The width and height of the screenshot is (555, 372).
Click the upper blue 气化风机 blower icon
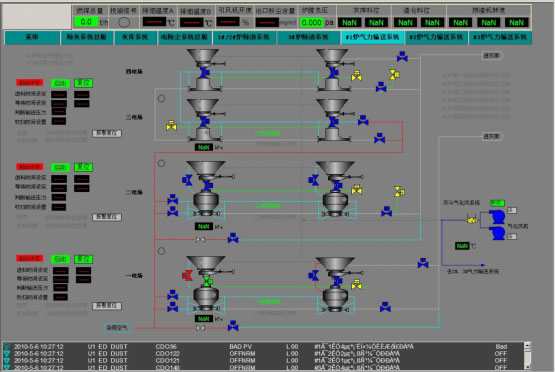tap(497, 217)
